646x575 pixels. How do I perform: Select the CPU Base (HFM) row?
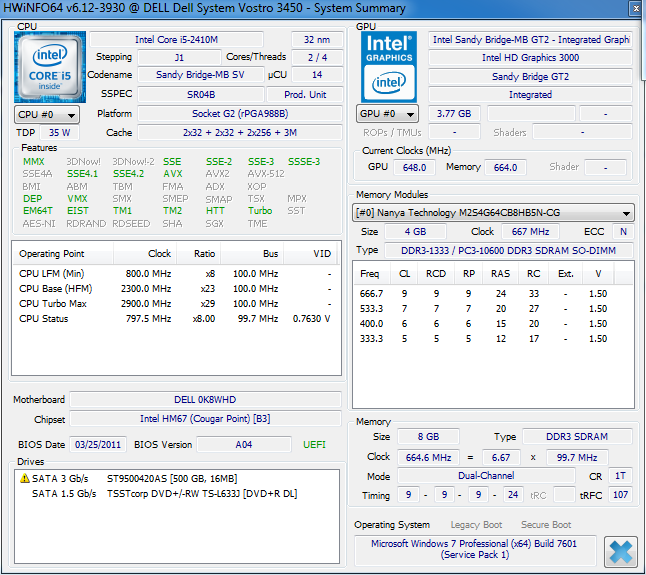tap(176, 288)
